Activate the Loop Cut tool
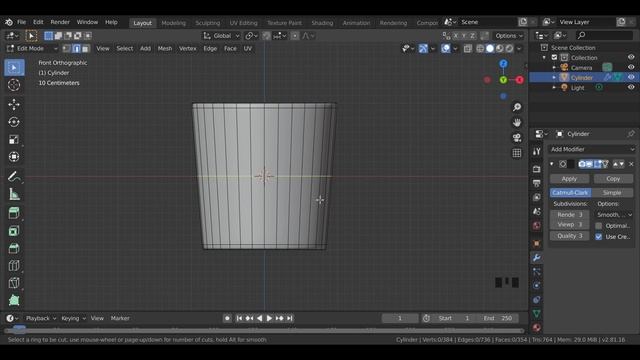Viewport: 640px width, 360px height. click(14, 266)
